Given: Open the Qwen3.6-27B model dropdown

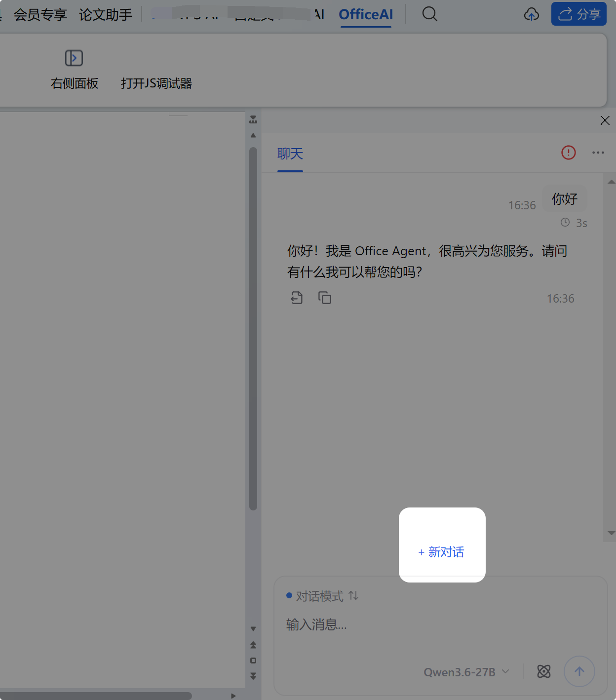Looking at the screenshot, I should tap(466, 672).
